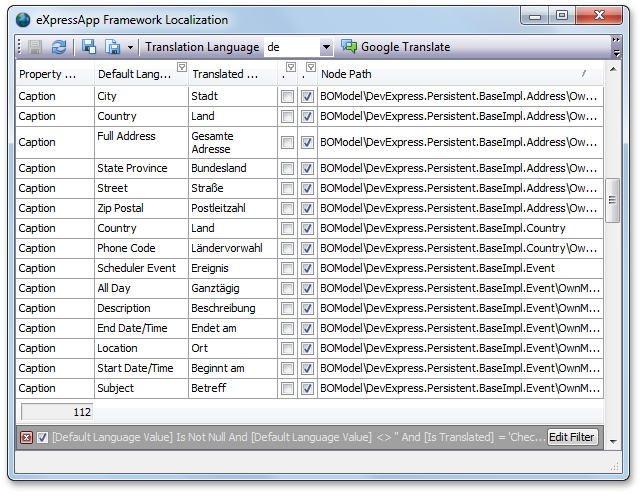Click the BOModel...BaseImpl.Country node path cell

pos(460,228)
